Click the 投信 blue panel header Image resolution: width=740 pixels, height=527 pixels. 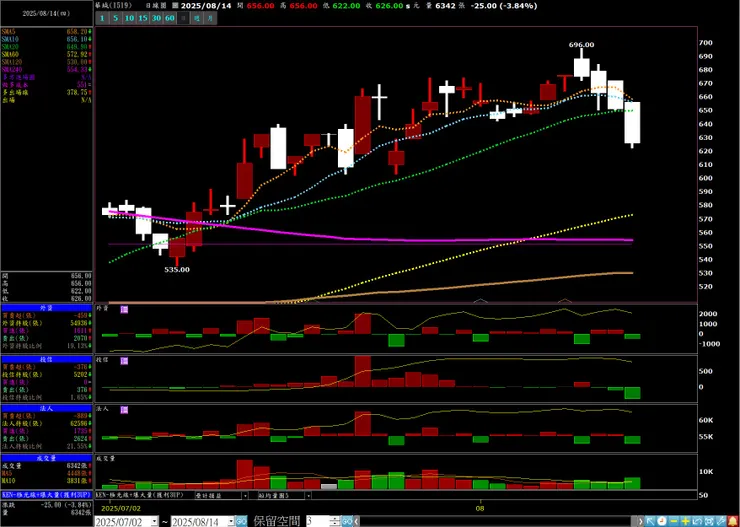tap(47, 360)
